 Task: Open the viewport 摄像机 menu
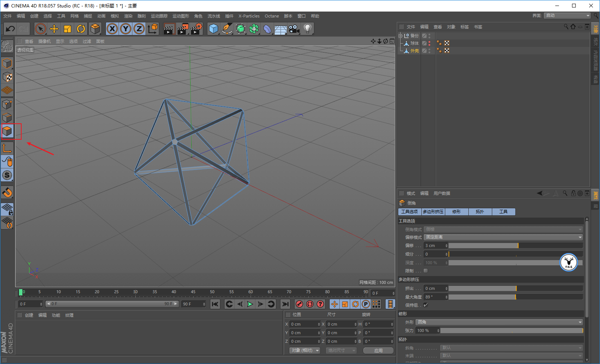44,41
